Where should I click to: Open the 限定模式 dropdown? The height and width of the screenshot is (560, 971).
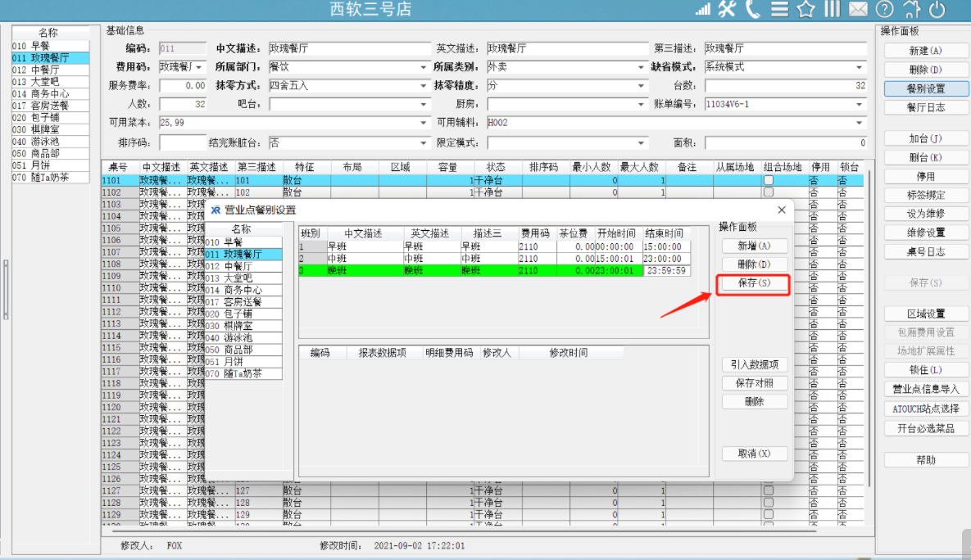click(640, 143)
